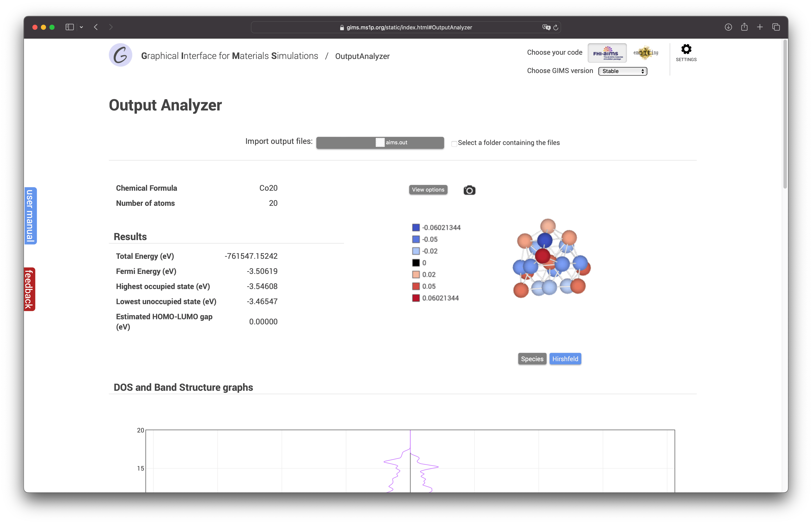Click the GIMS logo icon
The height and width of the screenshot is (524, 812).
[x=121, y=55]
